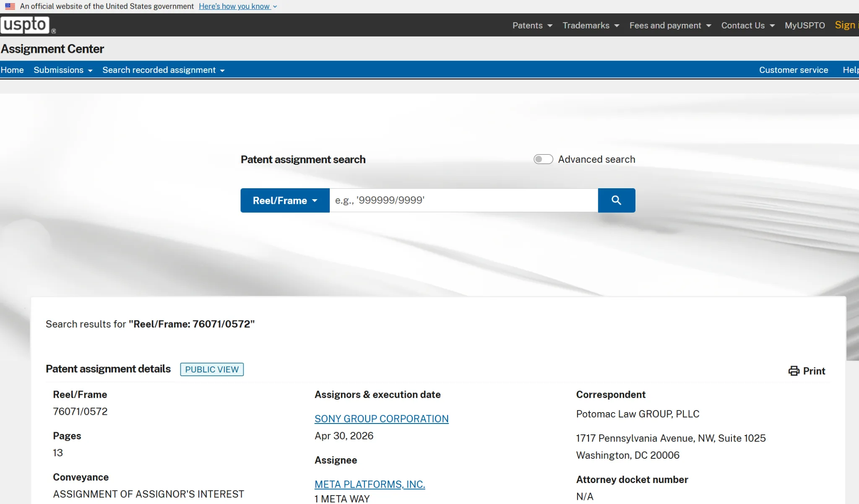
Task: Go to Home in the navigation bar
Action: (x=12, y=70)
